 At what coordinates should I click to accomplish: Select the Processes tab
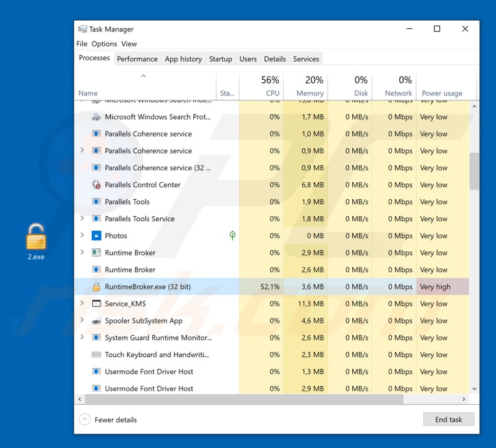point(94,58)
